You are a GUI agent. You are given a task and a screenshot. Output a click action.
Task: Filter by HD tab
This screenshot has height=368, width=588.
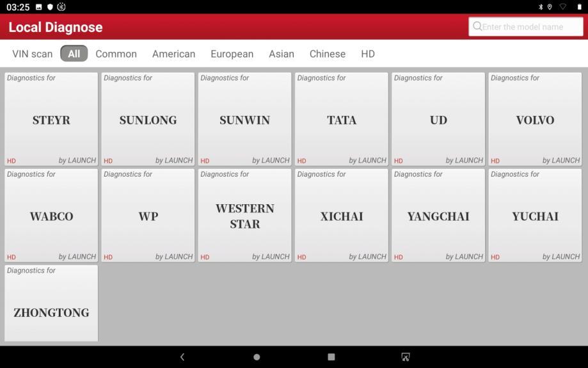tap(368, 54)
